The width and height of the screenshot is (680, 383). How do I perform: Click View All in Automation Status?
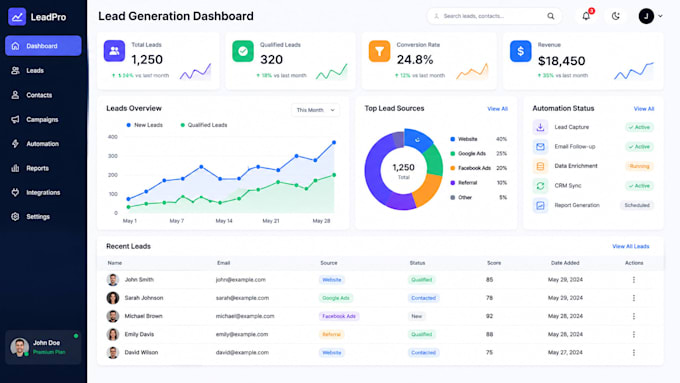(x=644, y=109)
